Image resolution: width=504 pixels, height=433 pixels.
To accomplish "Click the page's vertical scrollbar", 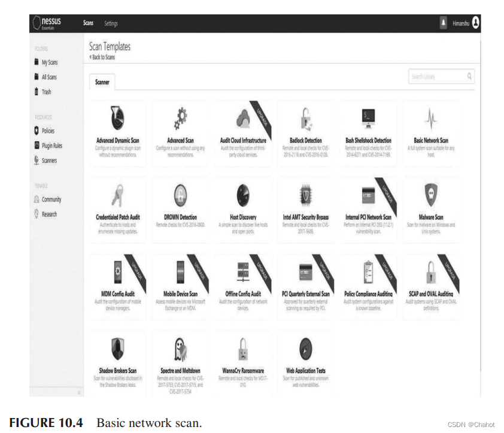I will tap(480, 206).
